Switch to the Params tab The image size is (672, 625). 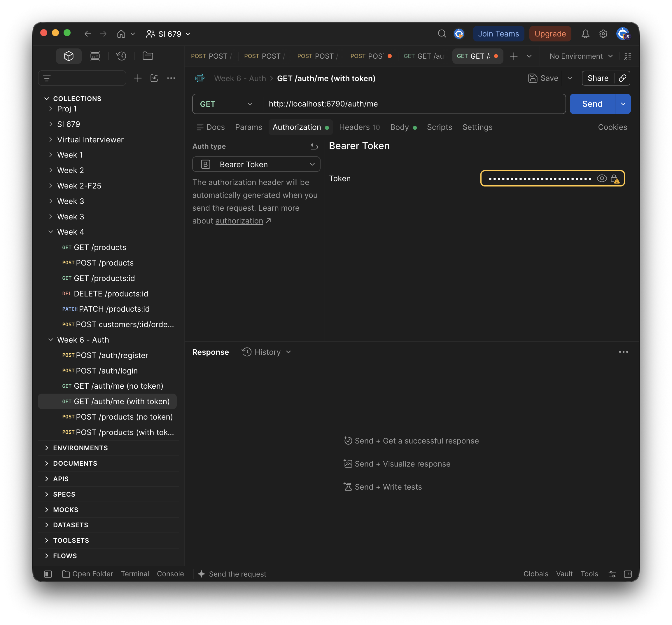[249, 127]
